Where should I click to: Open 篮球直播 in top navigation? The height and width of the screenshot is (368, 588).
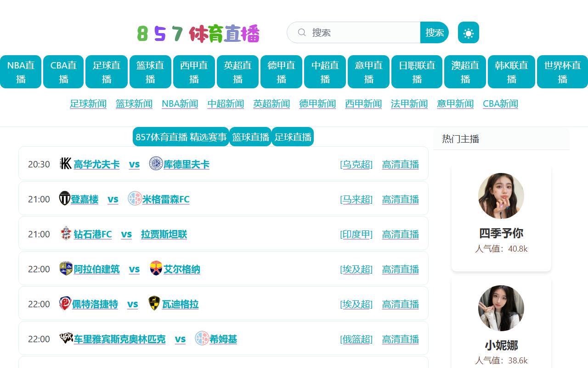pyautogui.click(x=150, y=72)
